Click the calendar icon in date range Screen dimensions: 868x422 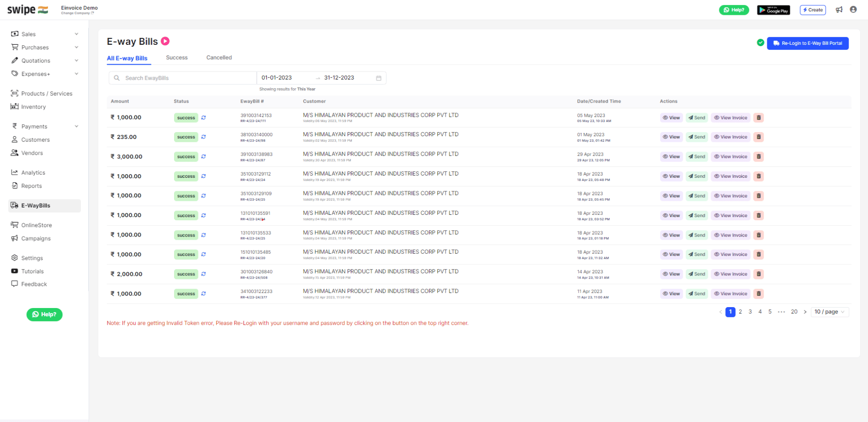(379, 78)
